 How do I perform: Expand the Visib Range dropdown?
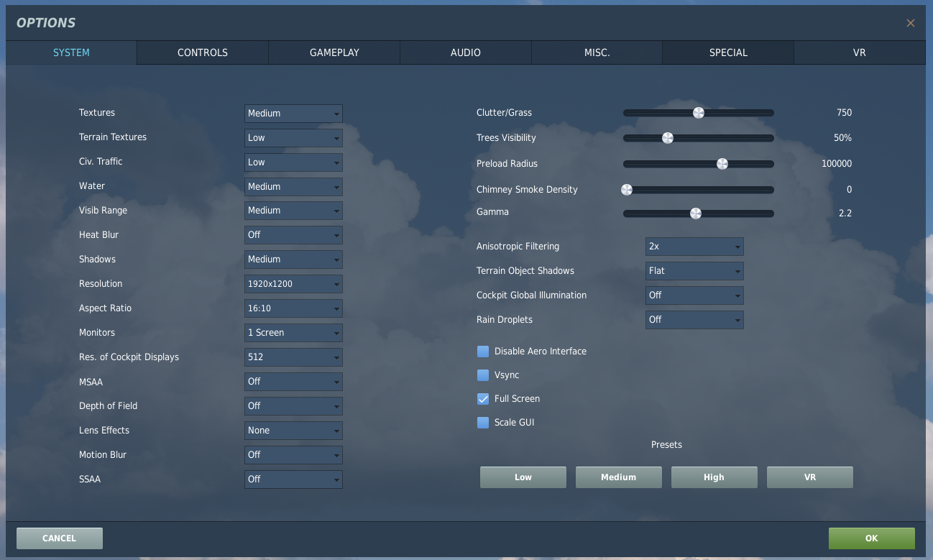[x=293, y=211]
